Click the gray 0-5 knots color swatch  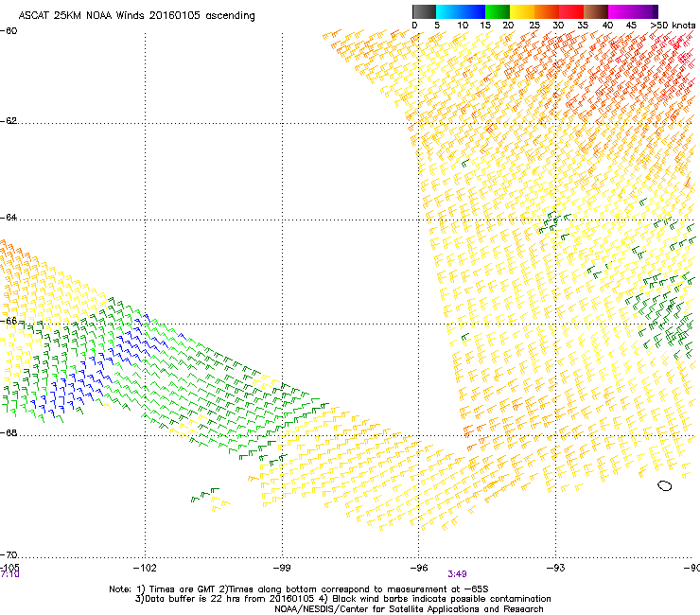click(x=424, y=11)
